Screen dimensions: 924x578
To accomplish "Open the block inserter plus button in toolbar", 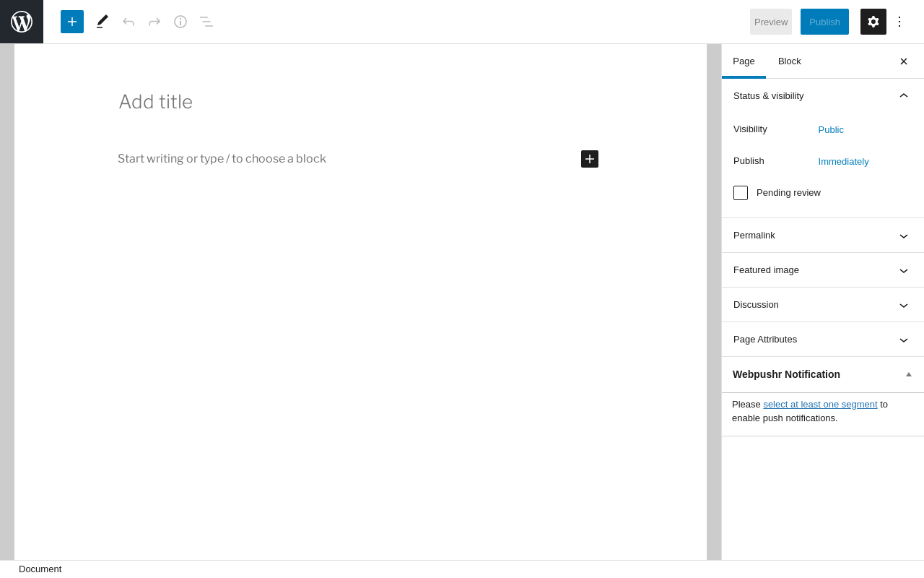I will coord(72,22).
